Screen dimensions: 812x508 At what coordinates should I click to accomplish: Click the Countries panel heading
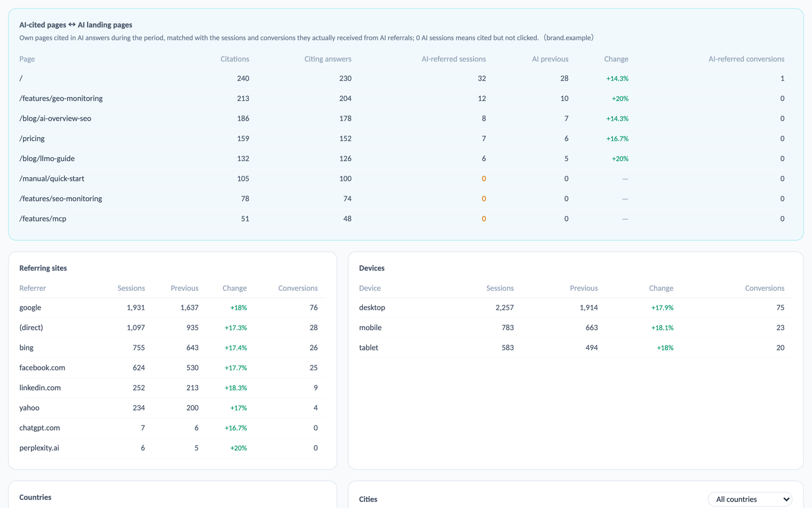35,497
